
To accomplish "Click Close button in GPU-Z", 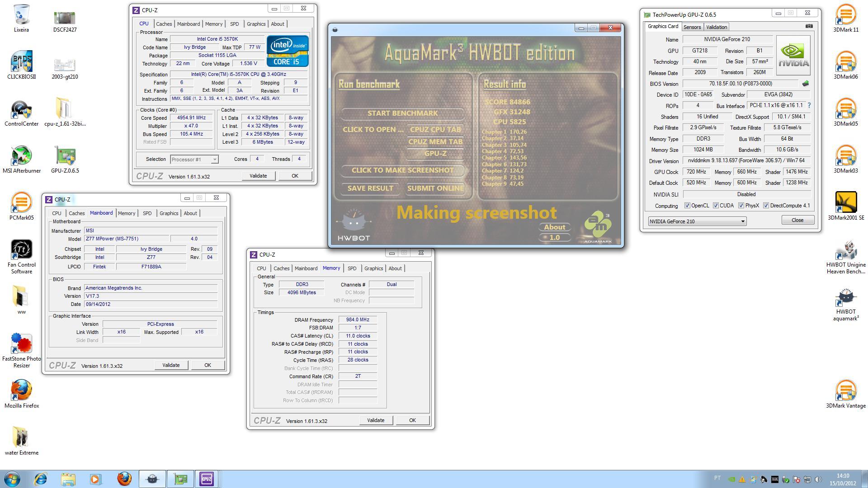I will (x=797, y=220).
